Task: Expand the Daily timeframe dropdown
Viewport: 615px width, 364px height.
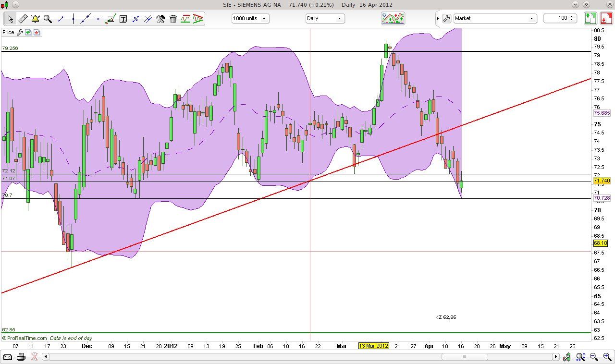Action: coord(339,18)
